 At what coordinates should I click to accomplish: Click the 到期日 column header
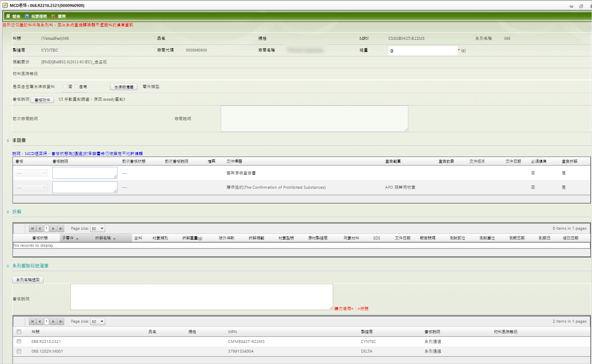coord(544,238)
